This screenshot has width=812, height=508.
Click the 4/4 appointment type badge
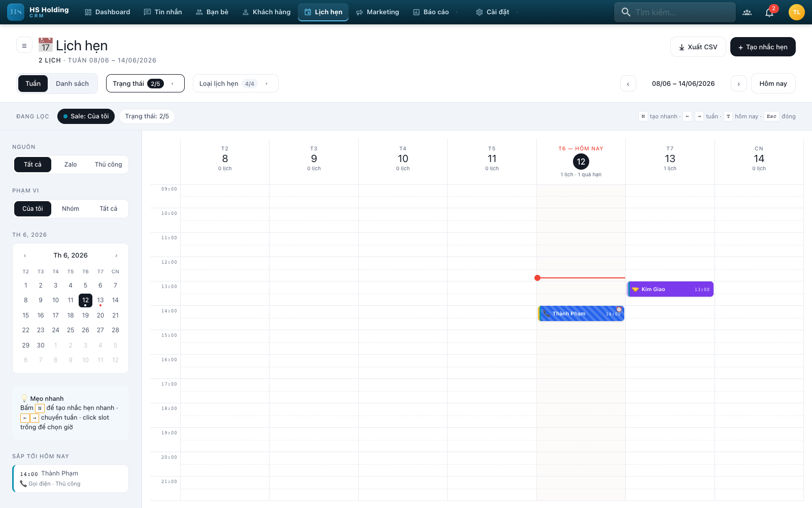(249, 84)
